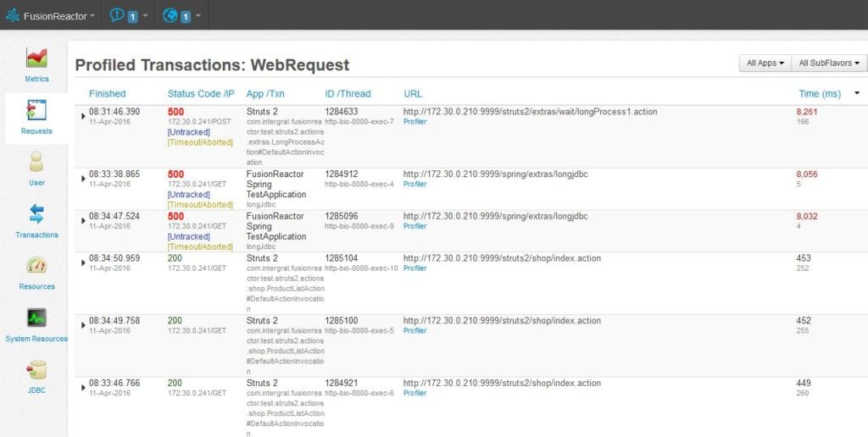Click [Timeout/Aborted] tag in request 1284633 row
868x437 pixels.
[200, 142]
